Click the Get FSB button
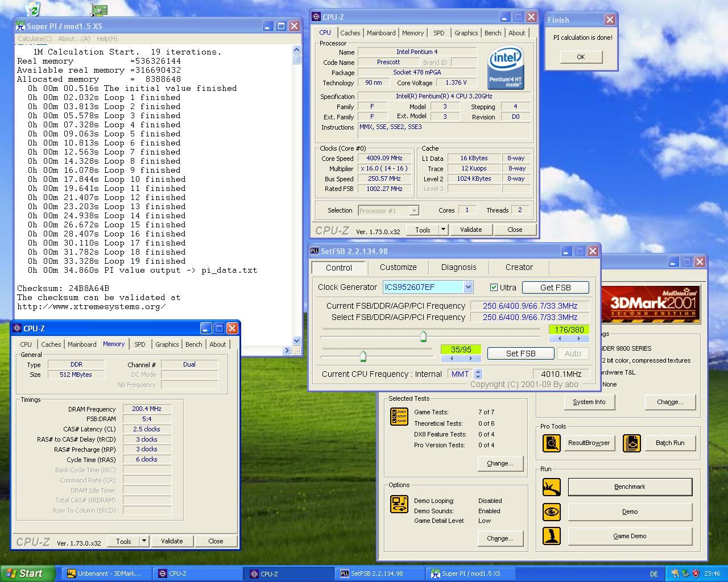Screen dimensions: 728x582 click(x=556, y=288)
